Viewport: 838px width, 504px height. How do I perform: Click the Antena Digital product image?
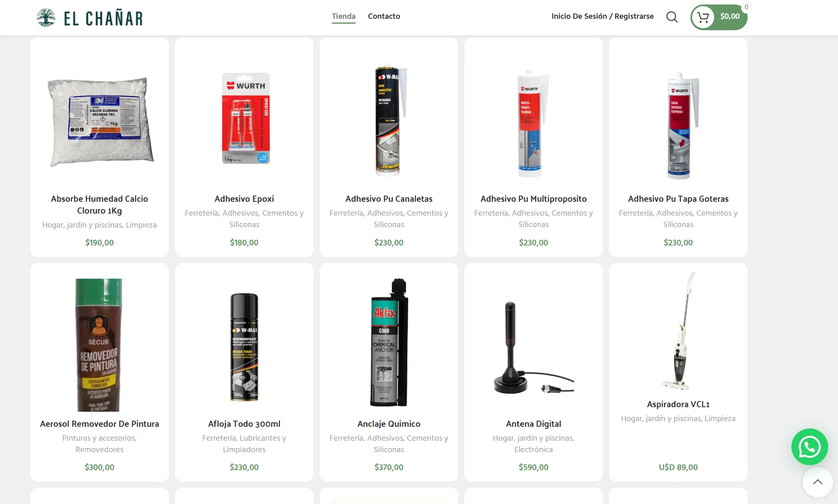coord(533,348)
